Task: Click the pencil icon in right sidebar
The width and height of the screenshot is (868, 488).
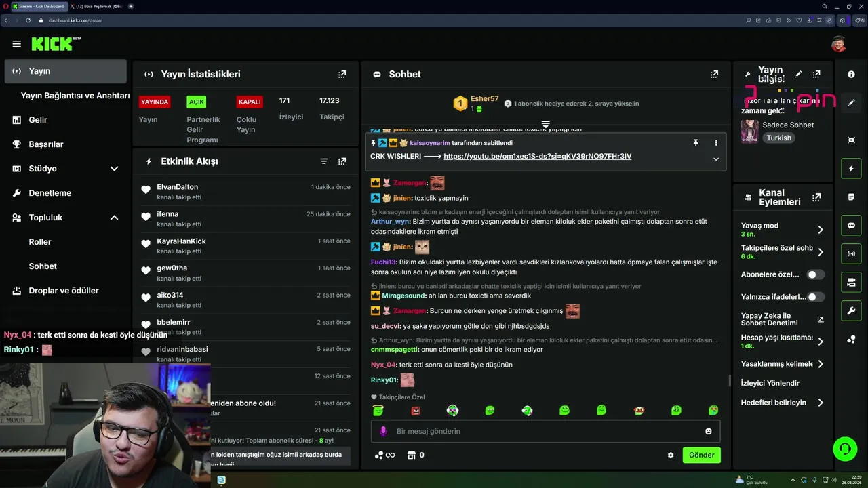Action: coord(851,103)
